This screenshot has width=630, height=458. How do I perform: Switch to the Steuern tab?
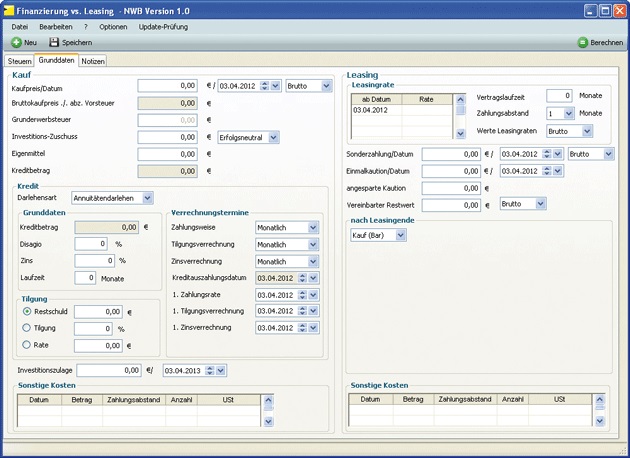click(20, 61)
